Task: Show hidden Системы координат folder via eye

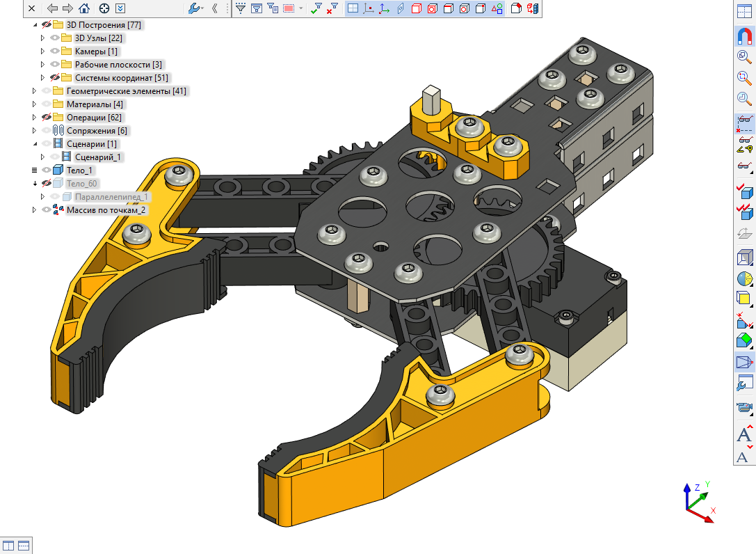Action: [x=55, y=78]
